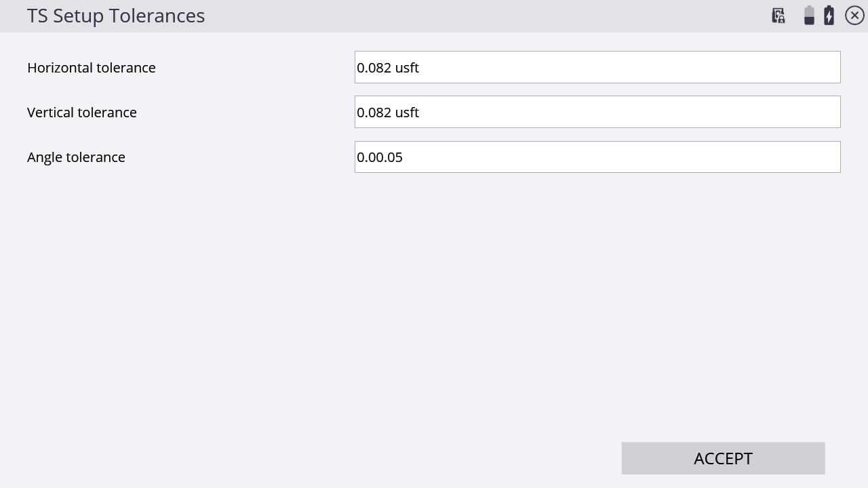Focus the last tolerance input box
868x488 pixels.
click(x=597, y=157)
